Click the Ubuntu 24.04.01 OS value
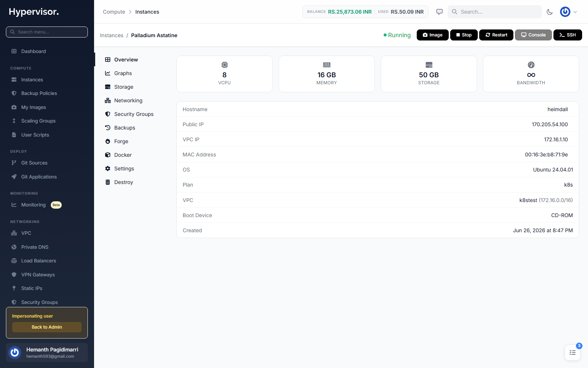The height and width of the screenshot is (368, 588). click(x=553, y=170)
